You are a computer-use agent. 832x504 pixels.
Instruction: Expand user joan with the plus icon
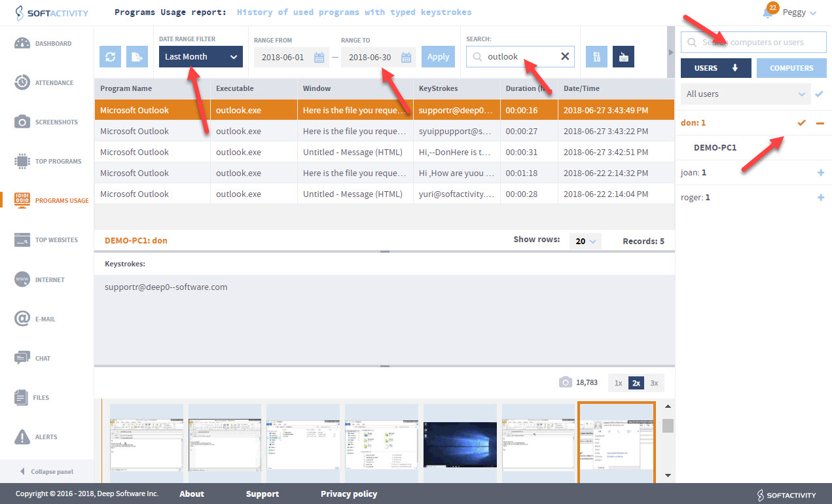pos(821,173)
